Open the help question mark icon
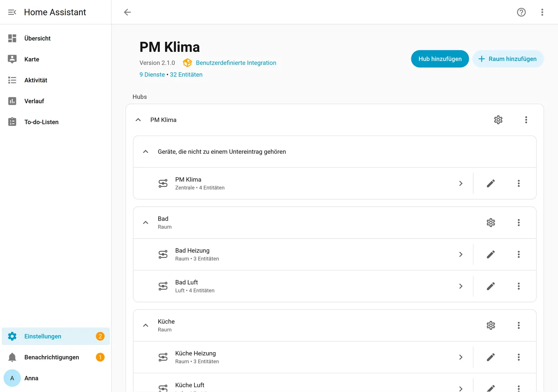Image resolution: width=558 pixels, height=392 pixels. (x=521, y=12)
